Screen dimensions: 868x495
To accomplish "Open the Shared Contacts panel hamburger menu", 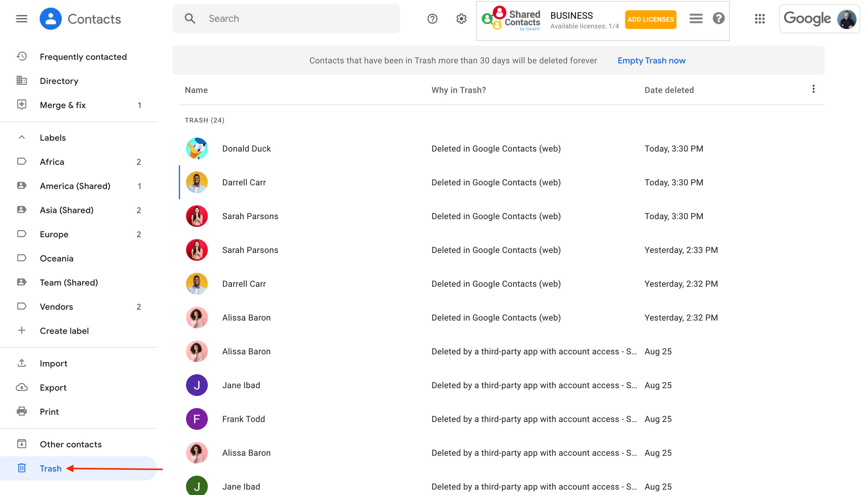I will click(x=696, y=19).
